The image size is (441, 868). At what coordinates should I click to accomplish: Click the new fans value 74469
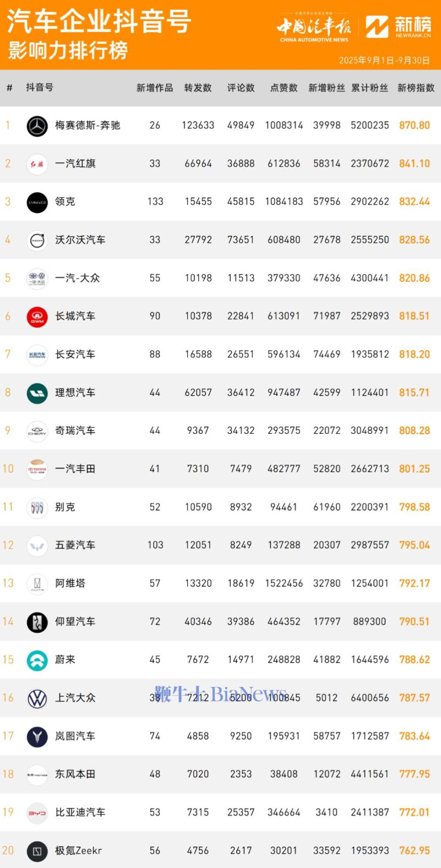tap(327, 354)
